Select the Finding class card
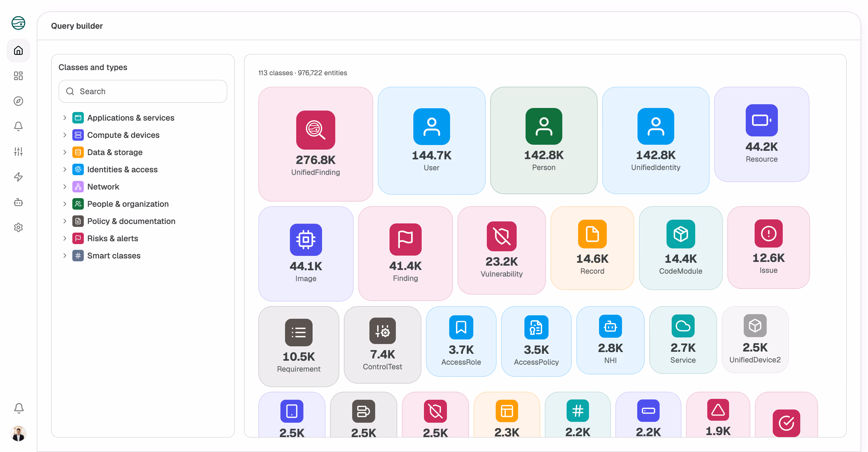Screen dimensions: 868x452 pos(405,254)
